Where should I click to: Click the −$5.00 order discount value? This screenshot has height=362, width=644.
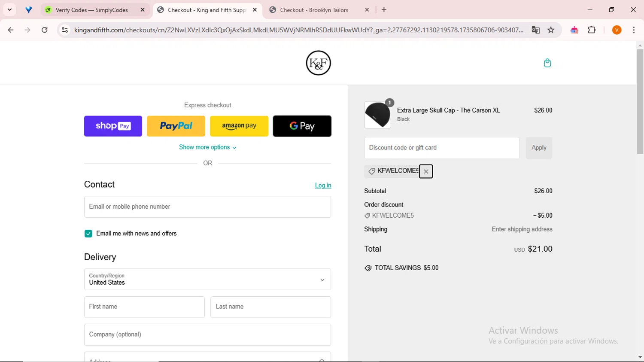coord(543,216)
